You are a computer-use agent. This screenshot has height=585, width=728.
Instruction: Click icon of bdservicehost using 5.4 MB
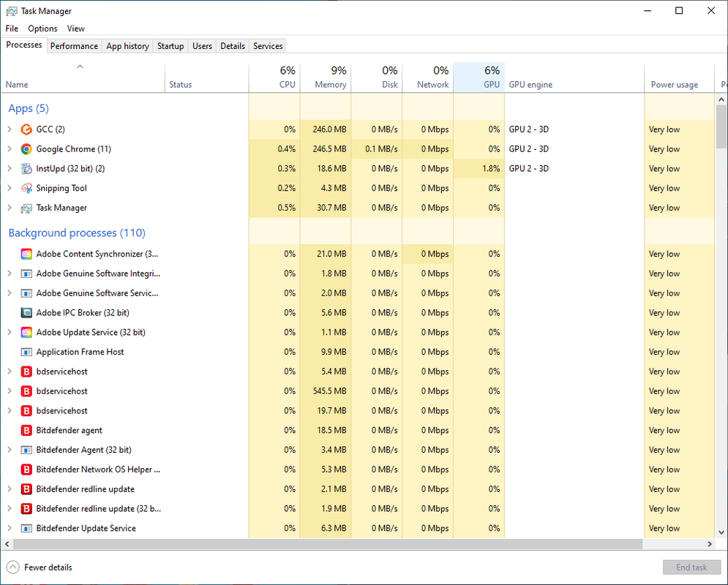point(26,371)
